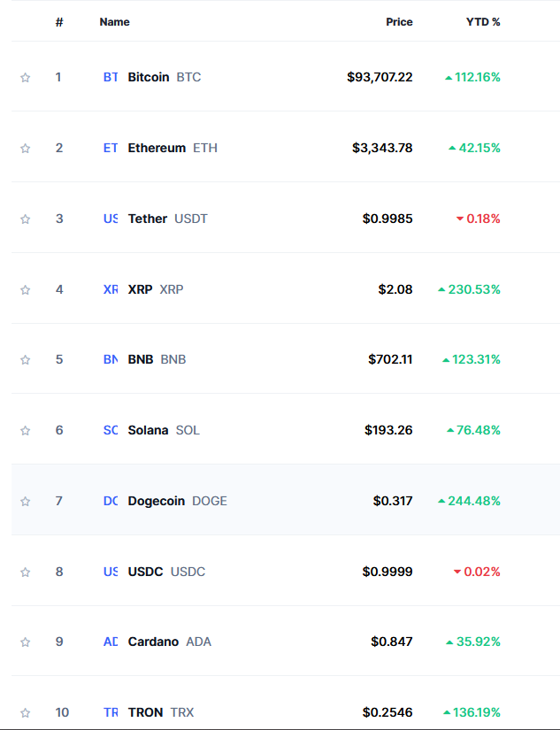
Task: Open the Solana name link
Action: click(148, 430)
